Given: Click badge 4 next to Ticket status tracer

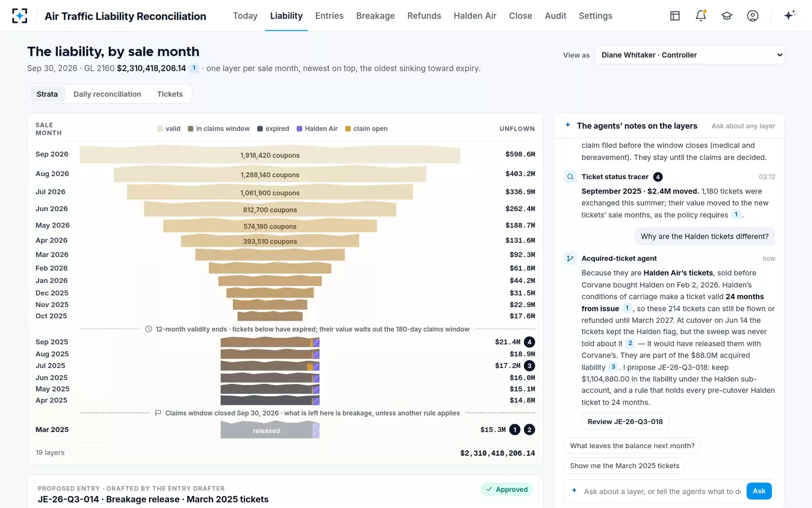Looking at the screenshot, I should click(x=658, y=177).
